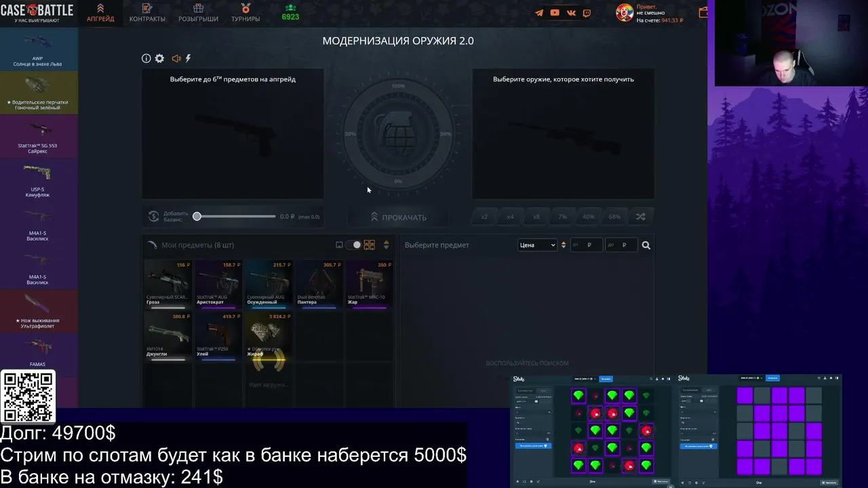
Task: Open the Twitch channel icon
Action: coord(587,13)
